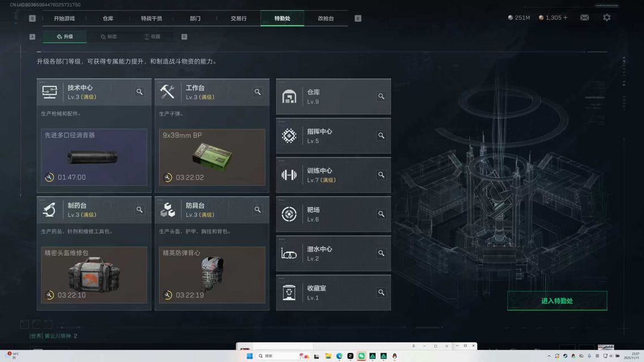Click the 精英防弹背心 vest thumbnail
The width and height of the screenshot is (644, 362).
coord(212,274)
